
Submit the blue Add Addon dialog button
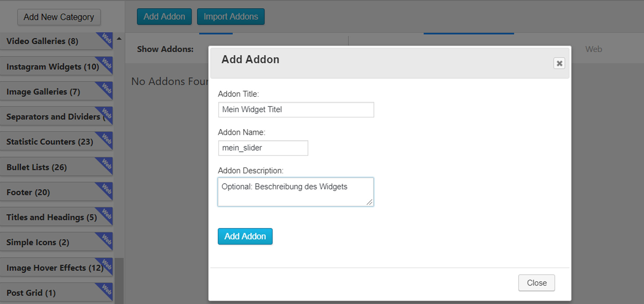pyautogui.click(x=245, y=237)
